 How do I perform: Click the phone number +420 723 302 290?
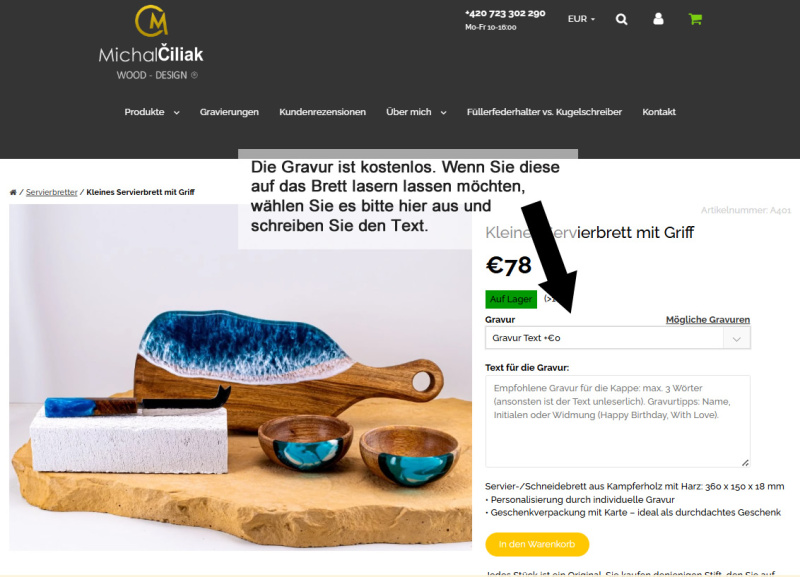pyautogui.click(x=505, y=13)
